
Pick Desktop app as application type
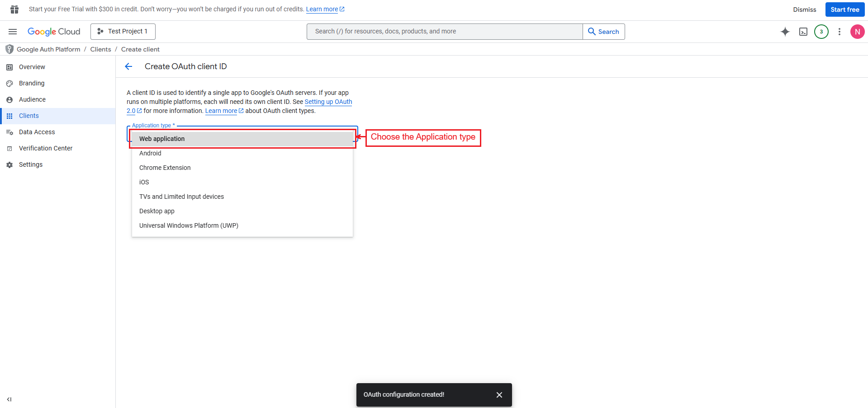(x=157, y=211)
